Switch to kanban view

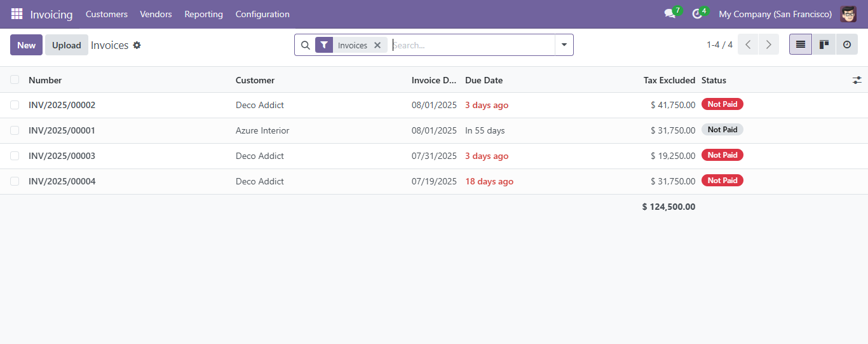click(x=824, y=45)
